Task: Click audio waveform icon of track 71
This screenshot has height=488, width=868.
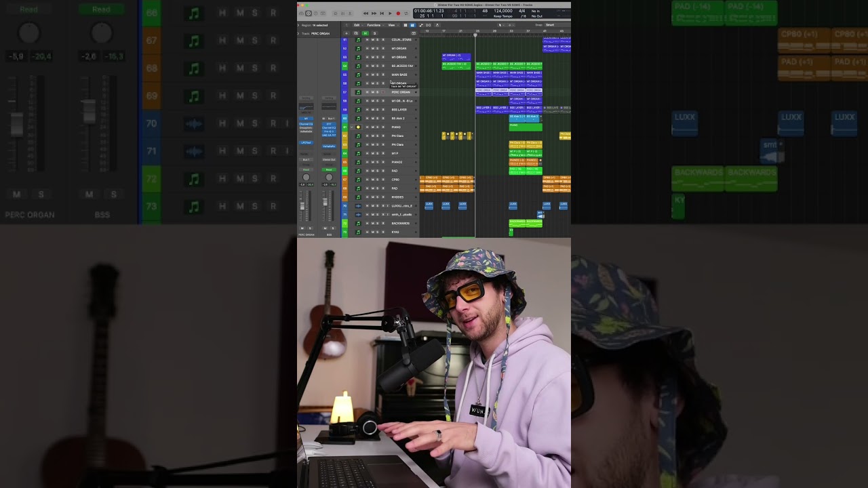Action: (x=358, y=214)
